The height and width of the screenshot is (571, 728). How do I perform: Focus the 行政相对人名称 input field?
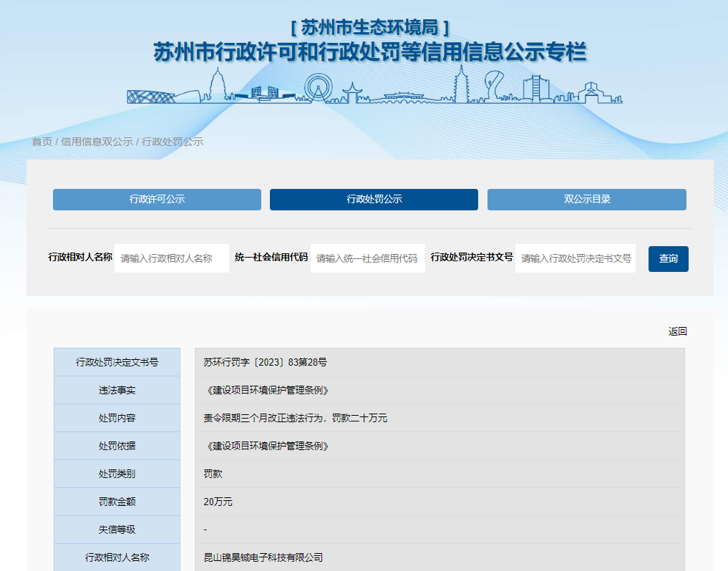[171, 258]
